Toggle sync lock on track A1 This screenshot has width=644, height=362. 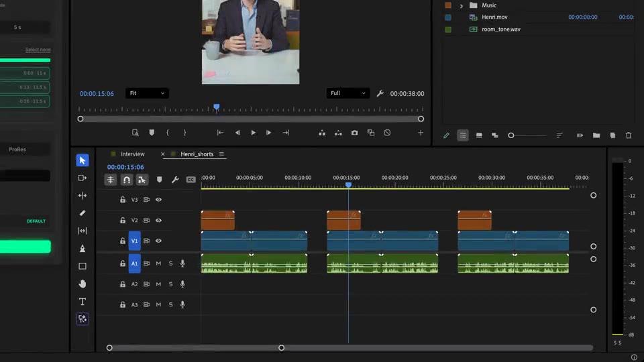point(147,263)
